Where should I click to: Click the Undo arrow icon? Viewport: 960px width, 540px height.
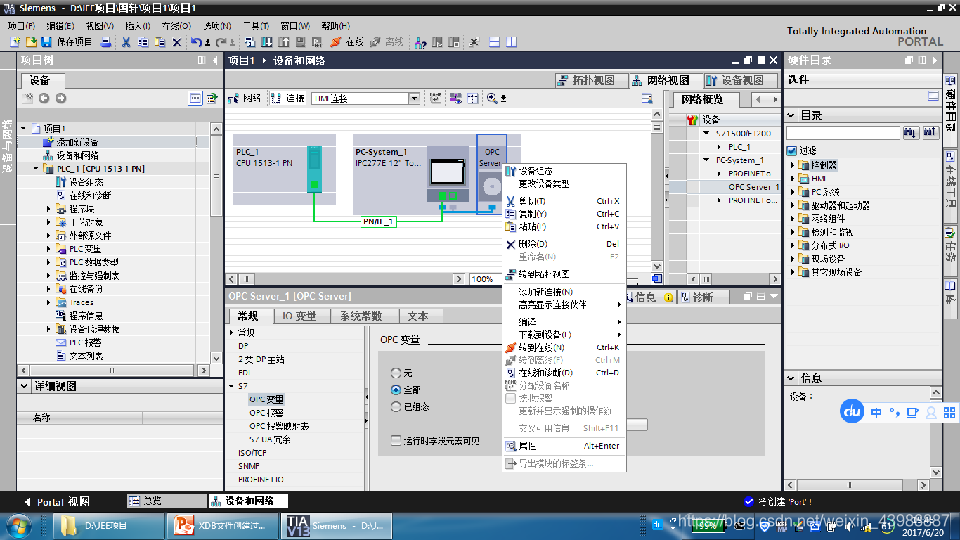[196, 42]
